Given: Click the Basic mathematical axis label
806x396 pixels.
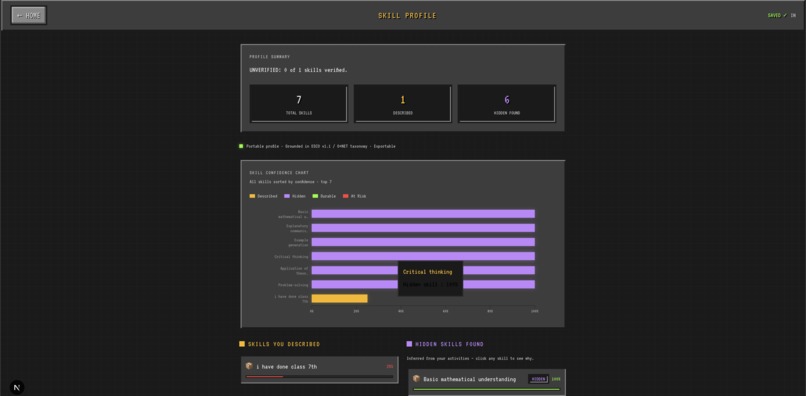Looking at the screenshot, I should tap(293, 214).
